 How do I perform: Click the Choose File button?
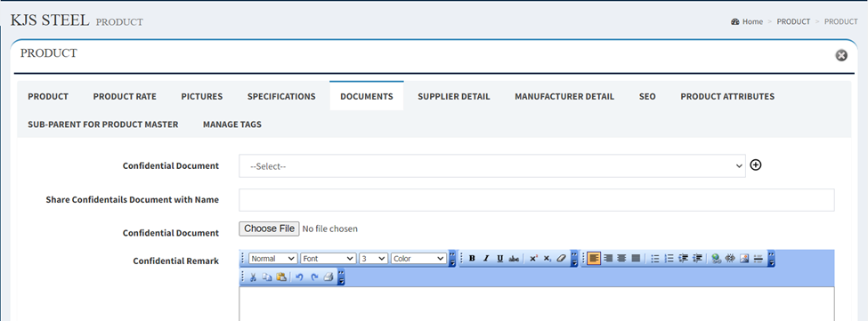269,229
